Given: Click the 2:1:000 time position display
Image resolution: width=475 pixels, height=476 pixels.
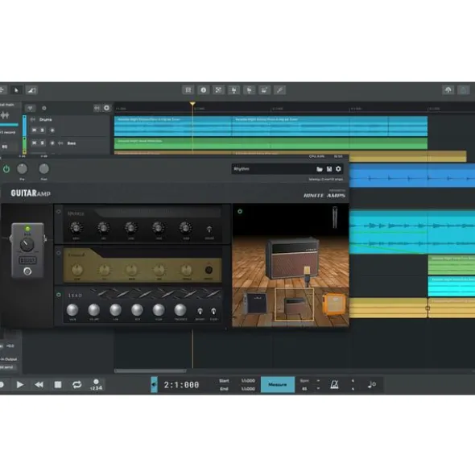Looking at the screenshot, I should point(181,385).
